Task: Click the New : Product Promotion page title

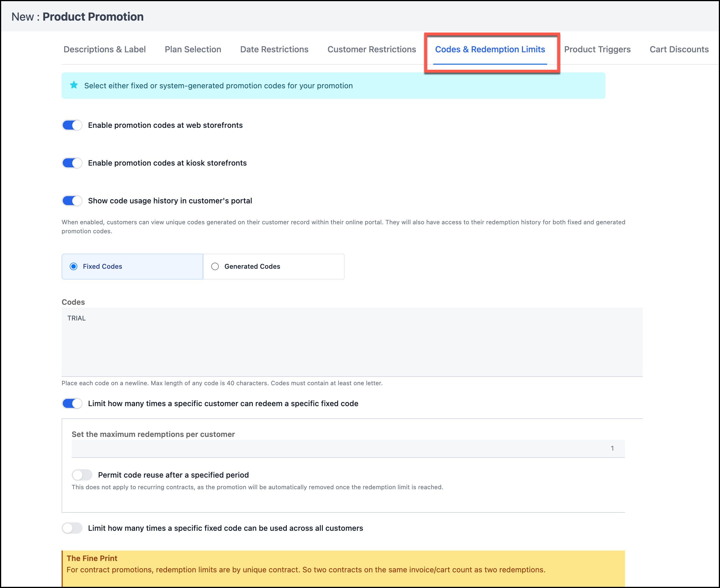Action: click(x=78, y=17)
